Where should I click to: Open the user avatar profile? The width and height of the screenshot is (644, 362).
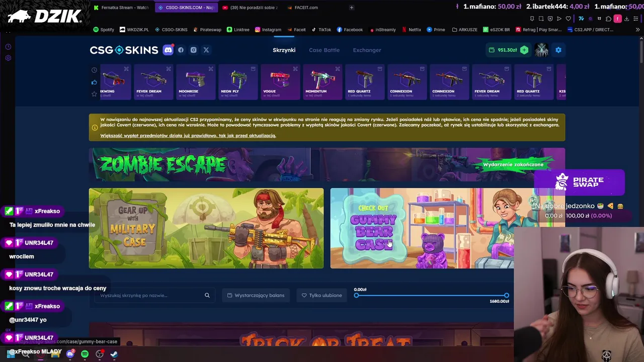pyautogui.click(x=541, y=50)
